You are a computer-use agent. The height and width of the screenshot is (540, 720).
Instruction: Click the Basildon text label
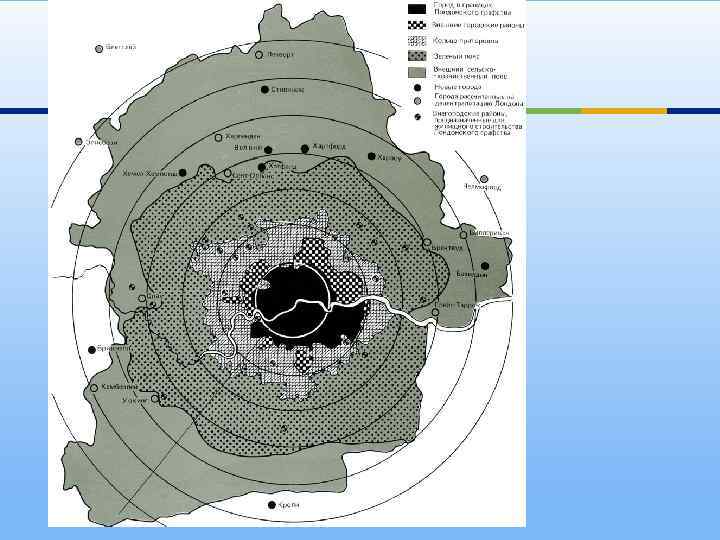point(472,274)
